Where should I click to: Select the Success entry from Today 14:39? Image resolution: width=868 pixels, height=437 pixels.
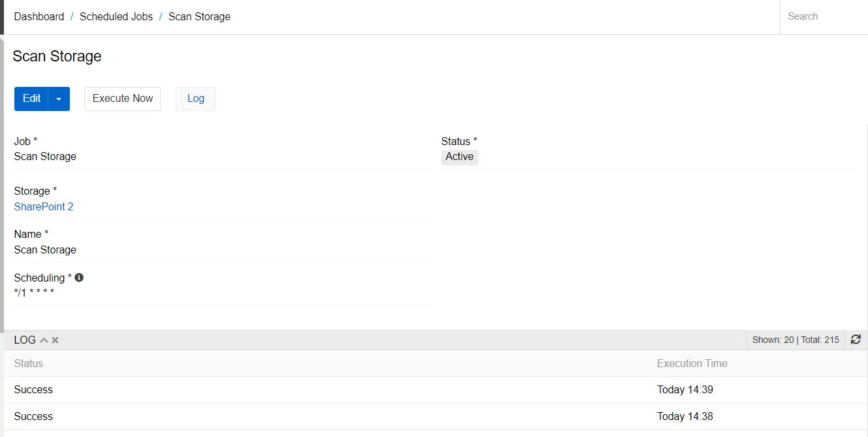[x=33, y=390]
